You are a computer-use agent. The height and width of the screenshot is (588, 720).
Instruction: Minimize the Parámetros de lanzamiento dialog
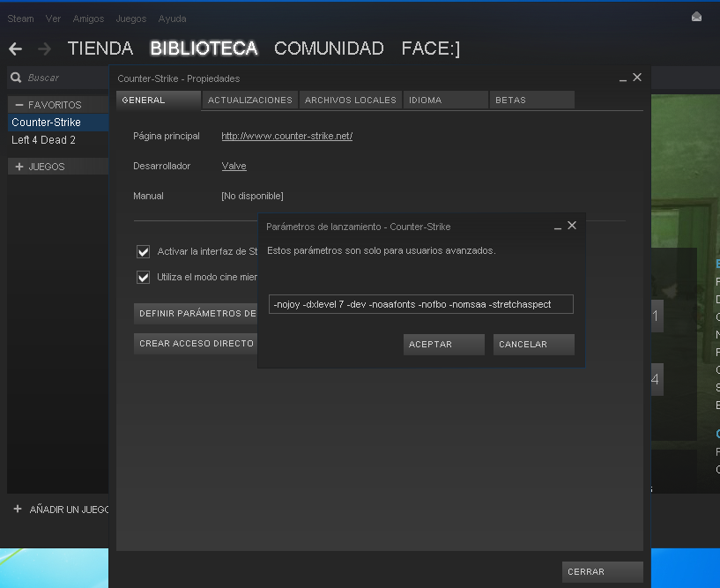(x=558, y=227)
